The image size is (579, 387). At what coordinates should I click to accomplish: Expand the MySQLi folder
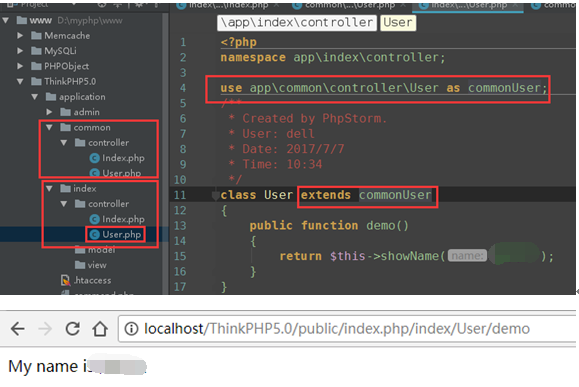20,51
